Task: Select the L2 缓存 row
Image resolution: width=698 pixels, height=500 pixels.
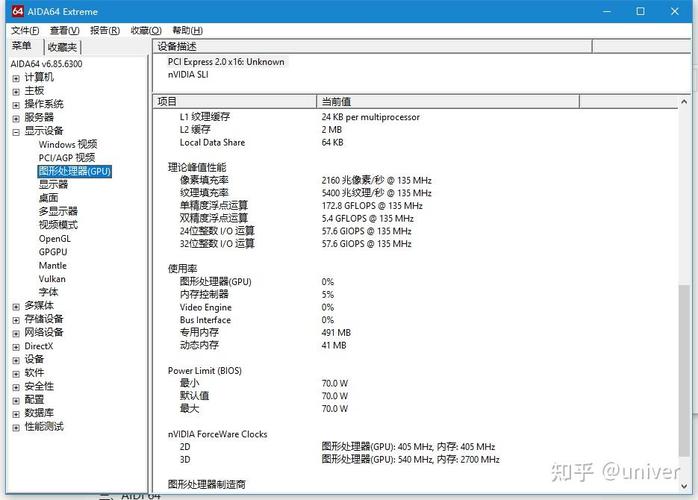Action: point(261,130)
